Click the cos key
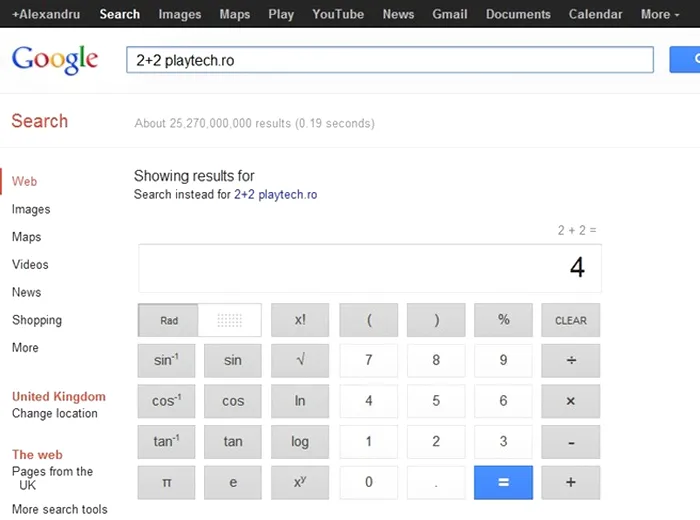 pos(233,401)
